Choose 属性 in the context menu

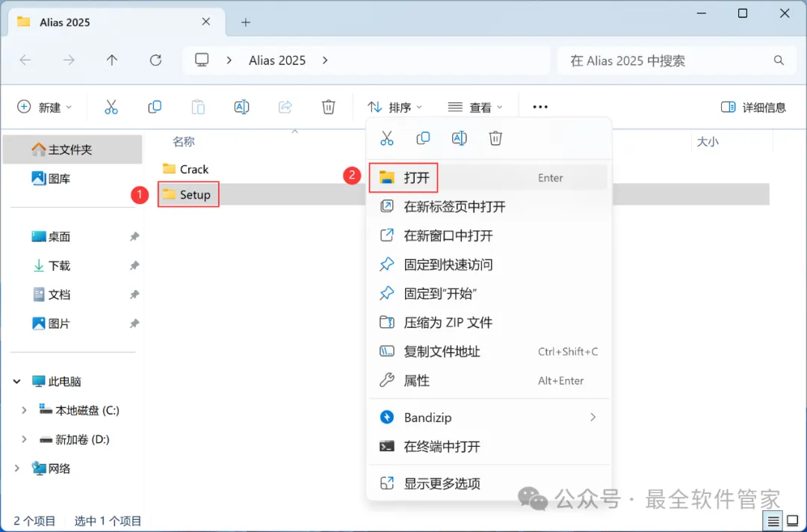(489, 381)
